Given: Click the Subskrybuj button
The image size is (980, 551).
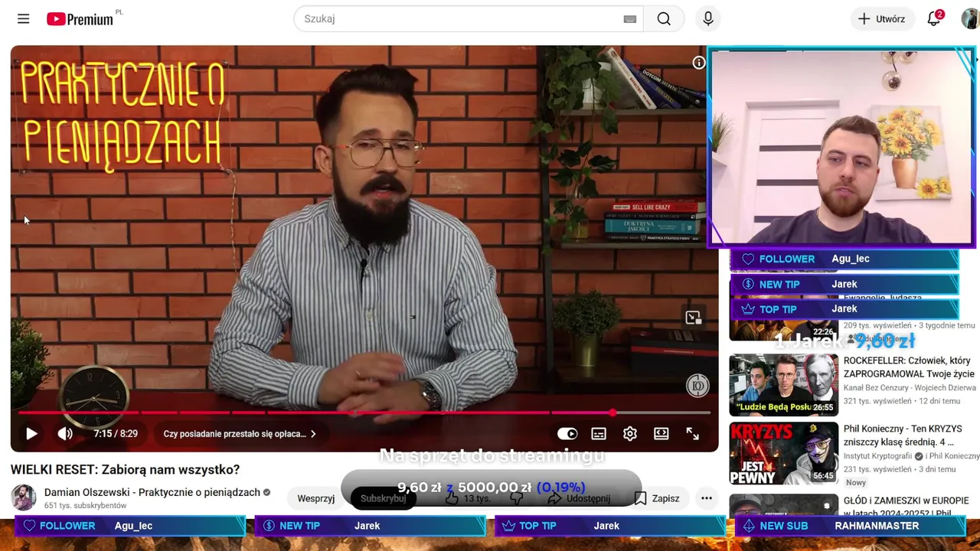Looking at the screenshot, I should click(x=383, y=498).
